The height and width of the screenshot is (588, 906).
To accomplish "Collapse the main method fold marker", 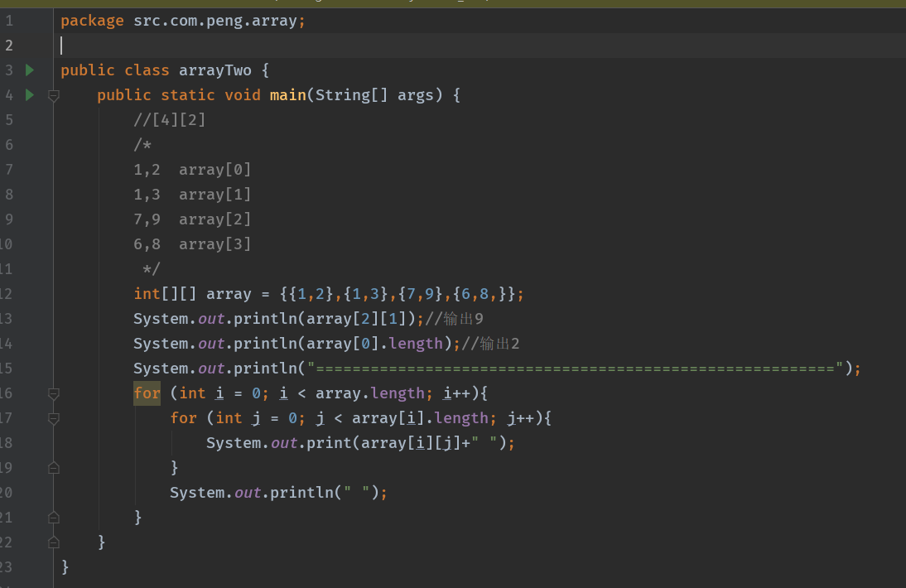I will (54, 96).
